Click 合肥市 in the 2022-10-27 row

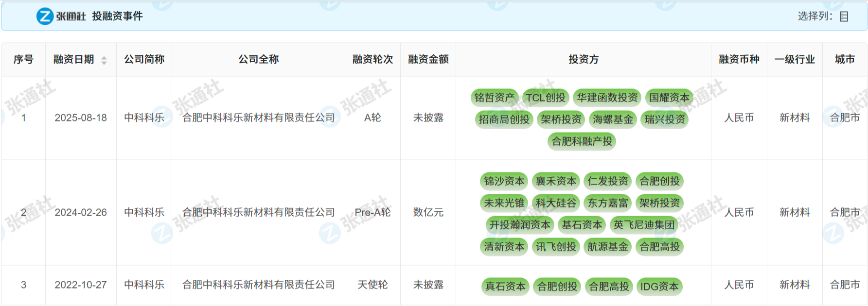click(x=845, y=285)
